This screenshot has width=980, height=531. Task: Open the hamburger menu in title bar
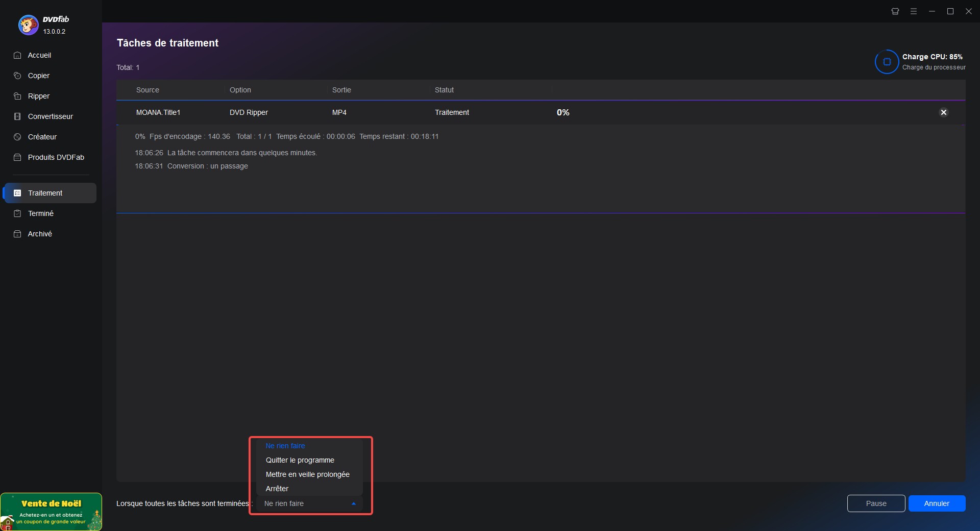coord(914,11)
